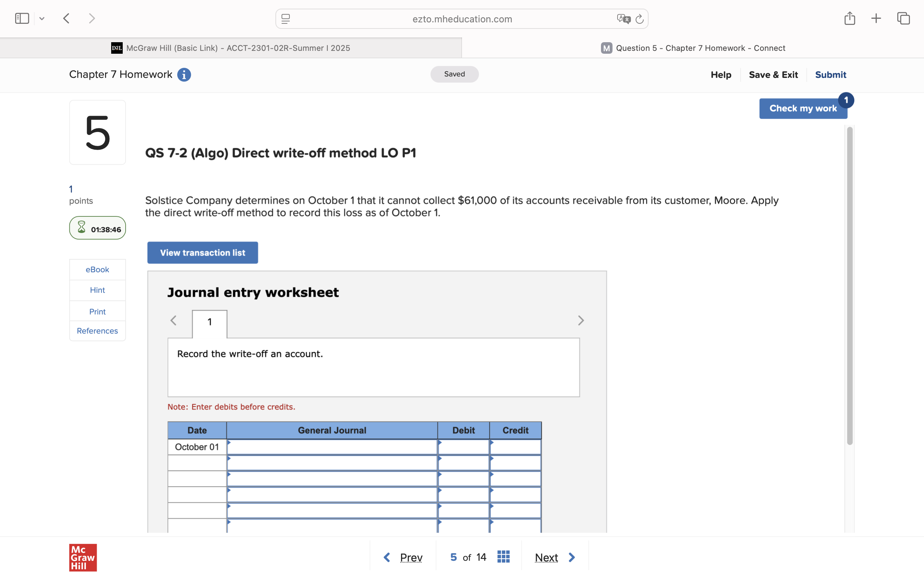This screenshot has height=577, width=924.
Task: Switch to McGraw Hill Basic Link tab
Action: (231, 48)
